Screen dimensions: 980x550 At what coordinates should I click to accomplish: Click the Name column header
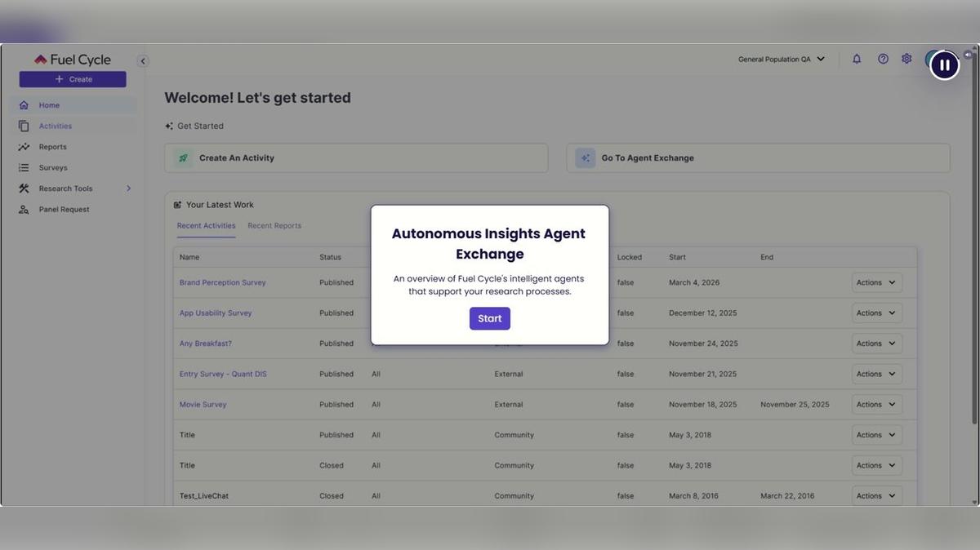(189, 257)
